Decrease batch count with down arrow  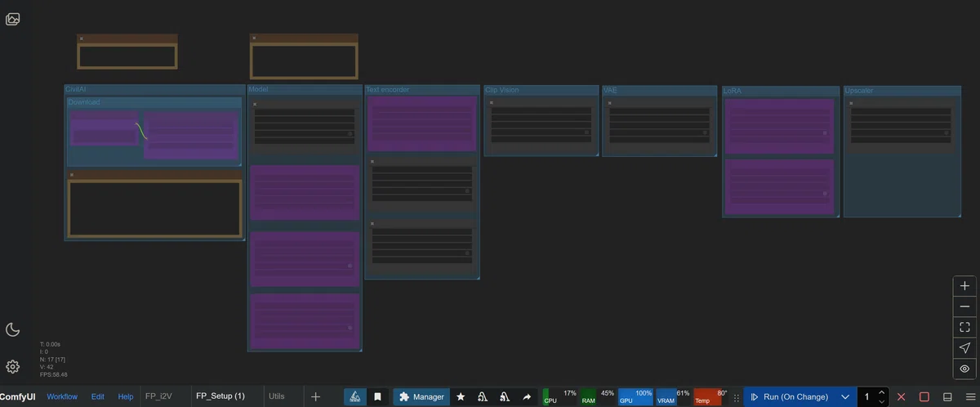881,401
